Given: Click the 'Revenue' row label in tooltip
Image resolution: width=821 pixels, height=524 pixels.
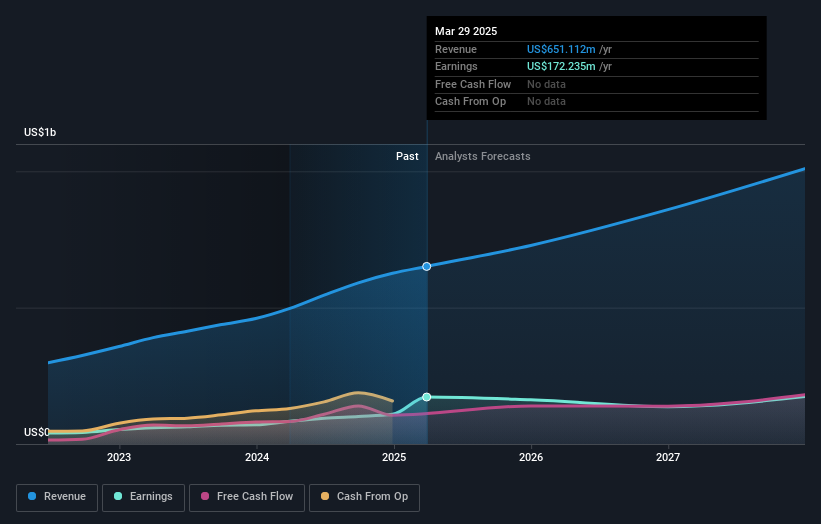Looking at the screenshot, I should point(456,49).
